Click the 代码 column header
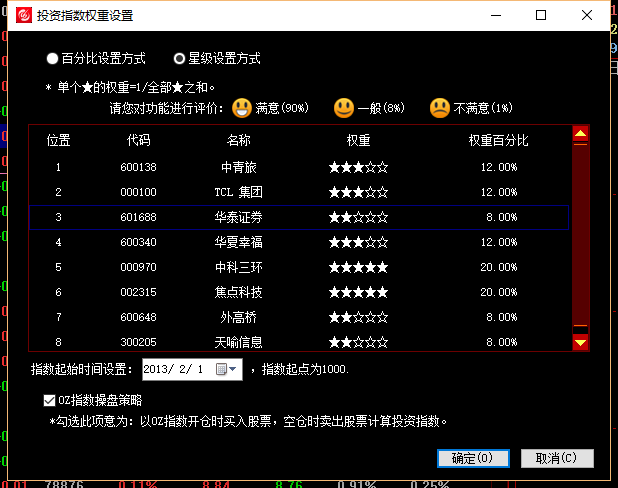Screen dimensions: 618x488 pyautogui.click(x=138, y=140)
